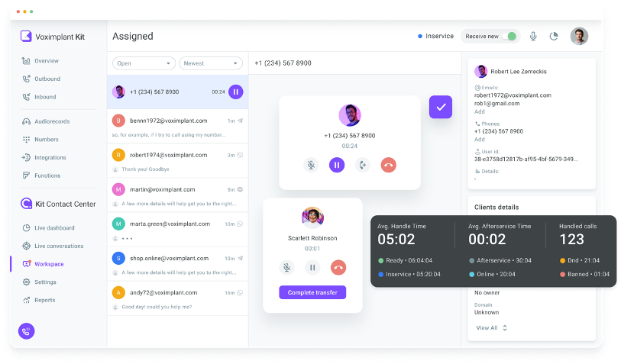Screen dimensions: 621x364
Task: Expand the Newest sort dropdown
Action: coord(211,63)
